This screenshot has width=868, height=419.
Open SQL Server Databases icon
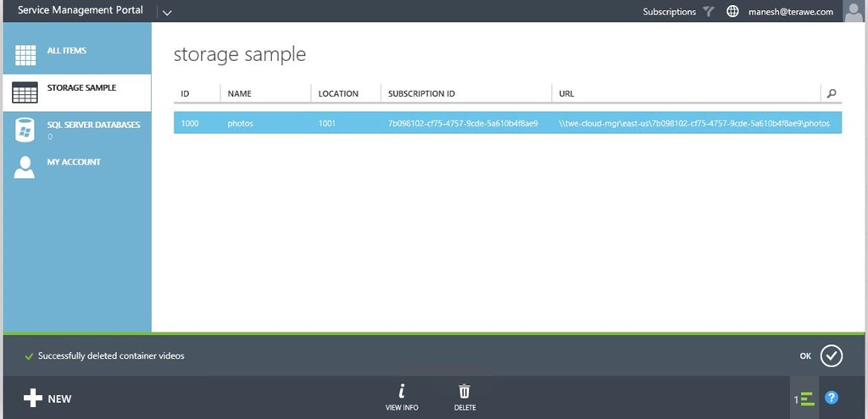[25, 130]
